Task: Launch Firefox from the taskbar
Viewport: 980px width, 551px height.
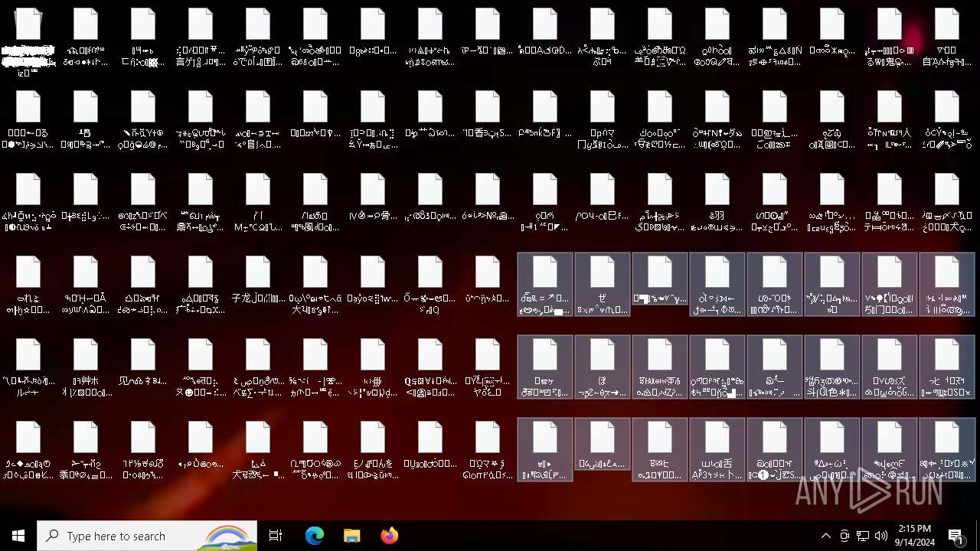Action: pyautogui.click(x=390, y=536)
